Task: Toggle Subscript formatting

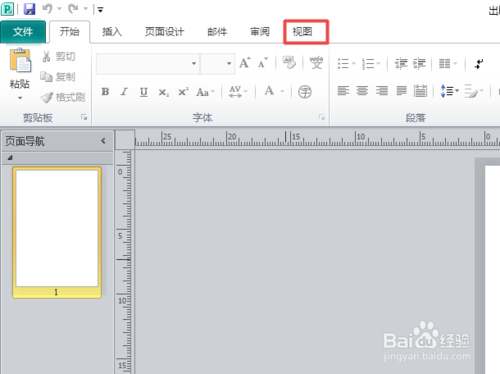Action: [x=163, y=92]
